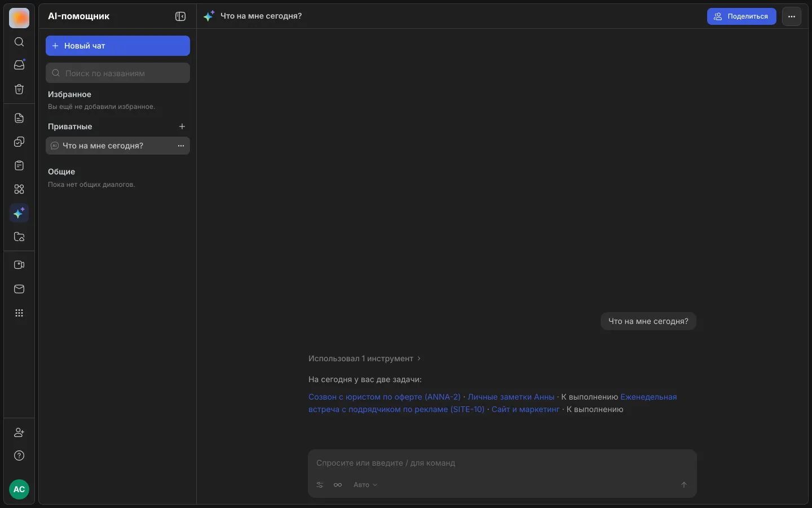Click the workspace logo at top left

point(19,18)
